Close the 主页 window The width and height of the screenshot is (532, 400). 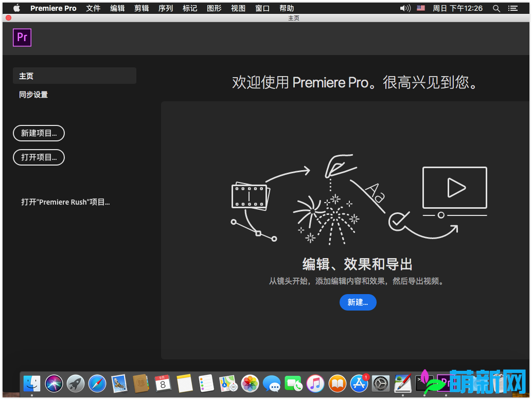[x=8, y=17]
